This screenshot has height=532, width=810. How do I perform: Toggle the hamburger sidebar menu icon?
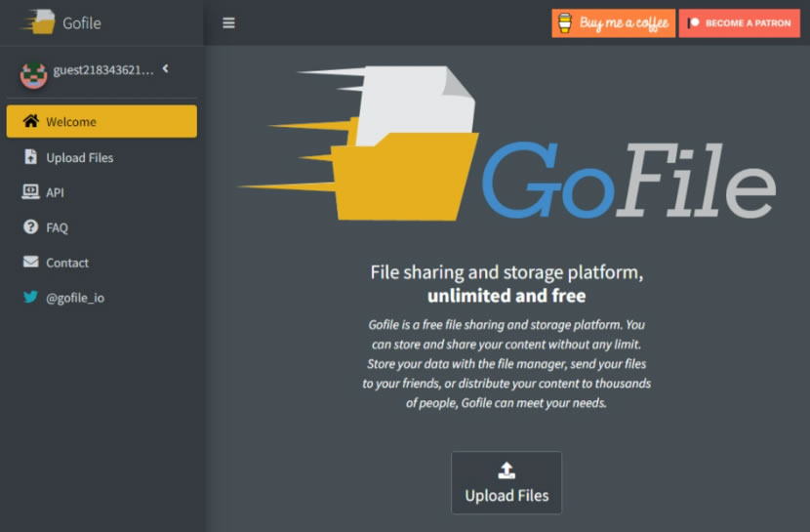tap(228, 23)
